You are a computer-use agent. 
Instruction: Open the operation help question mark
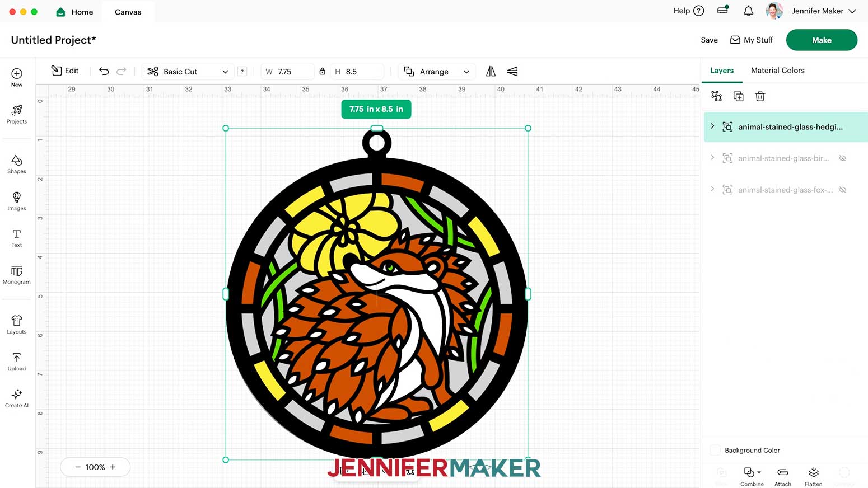[x=242, y=72]
